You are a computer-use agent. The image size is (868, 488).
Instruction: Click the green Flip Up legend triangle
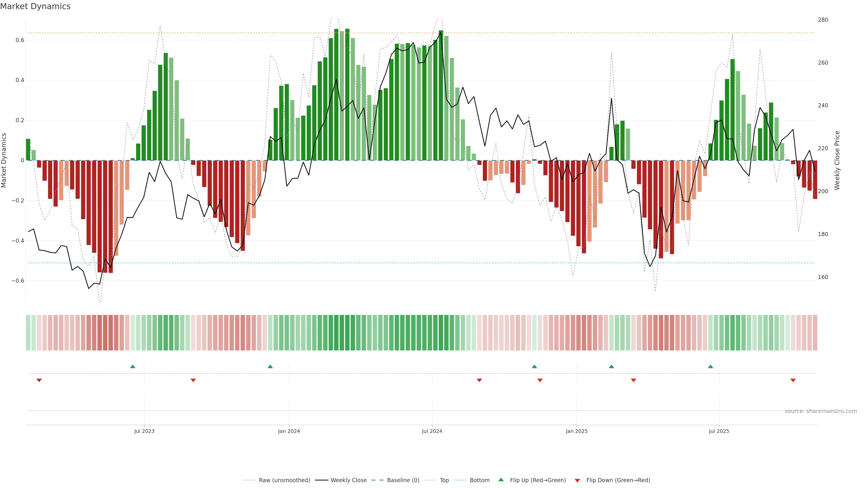point(501,480)
